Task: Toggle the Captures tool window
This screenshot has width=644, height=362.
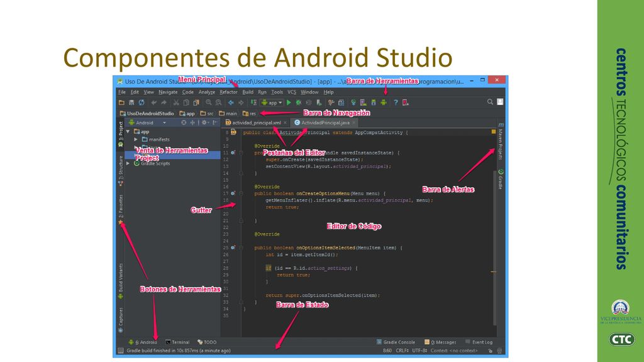Action: [x=120, y=320]
